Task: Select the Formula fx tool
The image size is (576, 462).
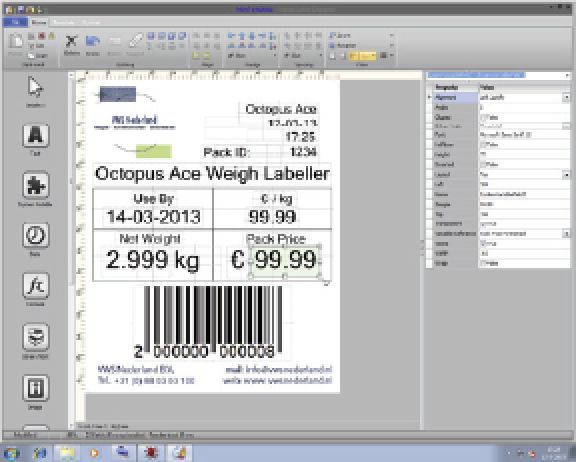Action: coord(36,285)
